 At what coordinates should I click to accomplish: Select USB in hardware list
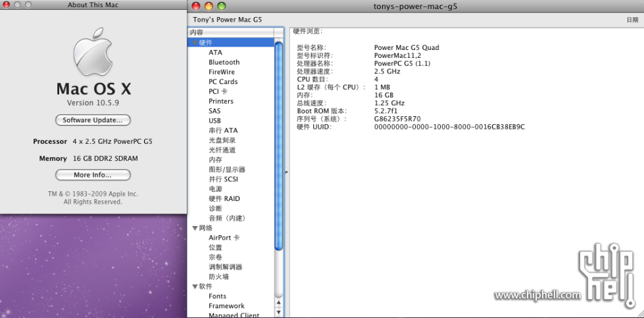click(x=214, y=121)
